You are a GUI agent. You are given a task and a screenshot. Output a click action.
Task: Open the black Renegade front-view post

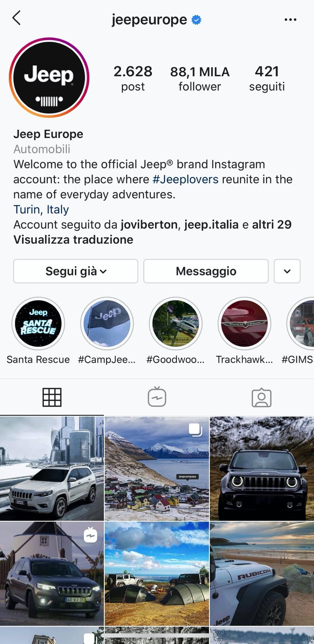[x=262, y=469]
